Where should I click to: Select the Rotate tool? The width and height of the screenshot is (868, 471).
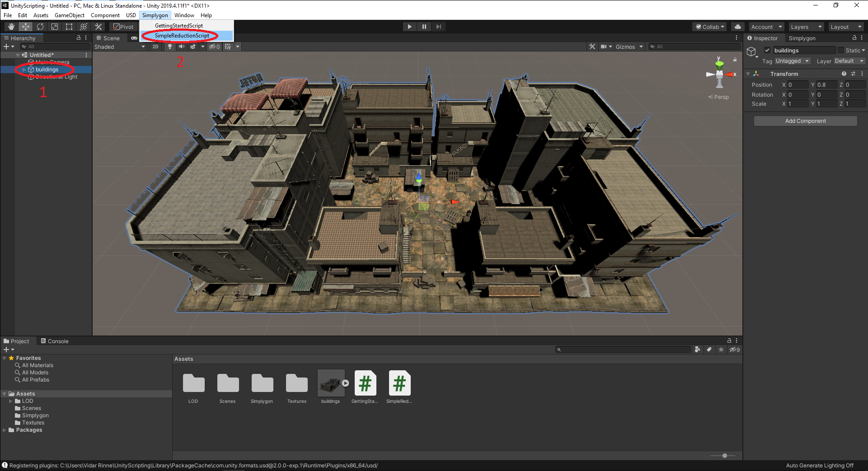point(40,26)
